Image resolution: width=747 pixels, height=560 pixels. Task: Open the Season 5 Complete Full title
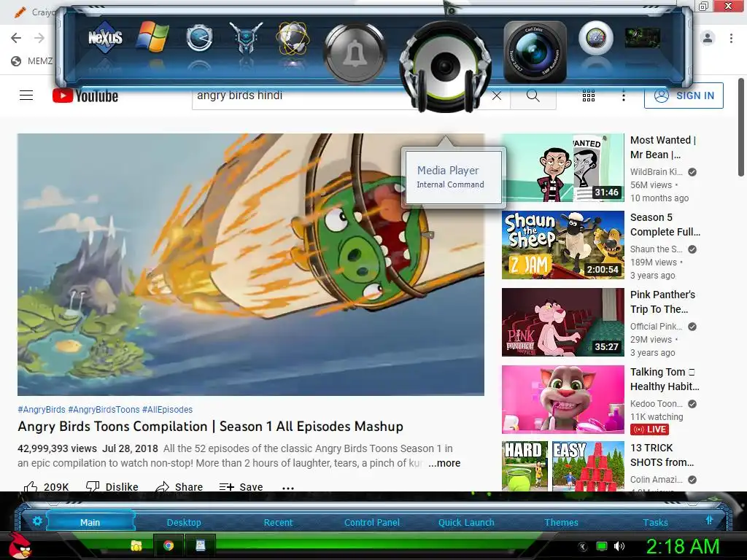pyautogui.click(x=665, y=225)
